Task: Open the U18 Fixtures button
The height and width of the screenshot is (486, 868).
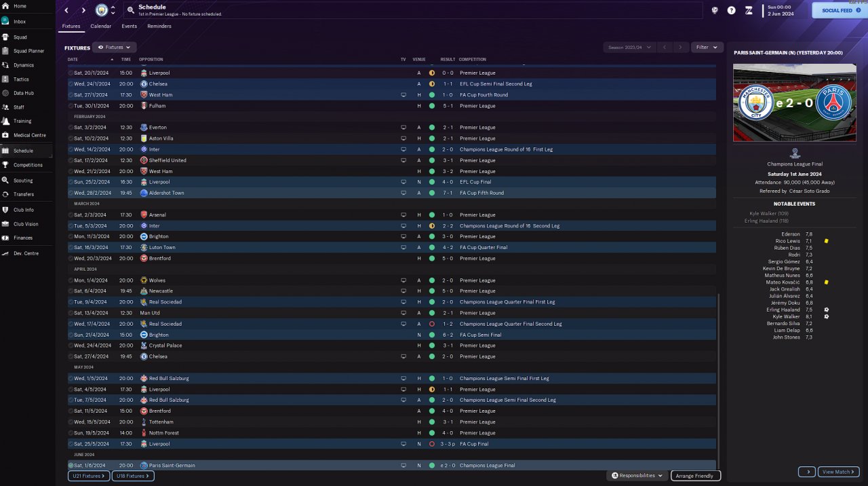Action: (133, 476)
